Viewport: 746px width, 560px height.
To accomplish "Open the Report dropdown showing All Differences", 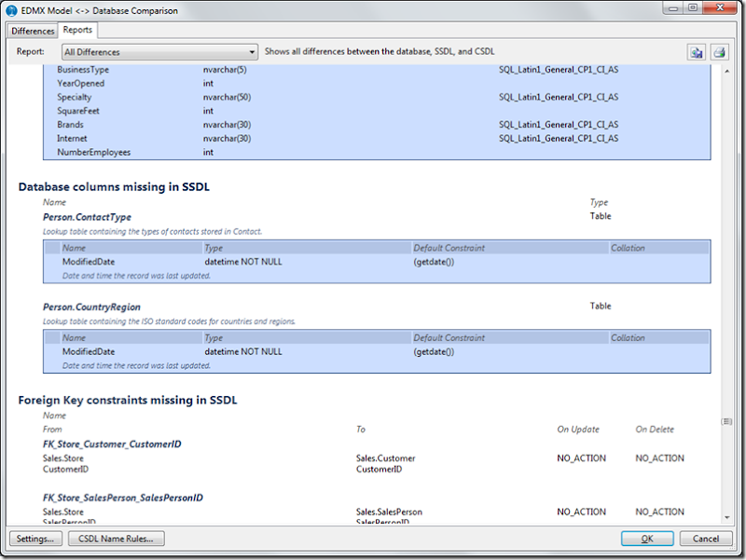I will click(159, 52).
